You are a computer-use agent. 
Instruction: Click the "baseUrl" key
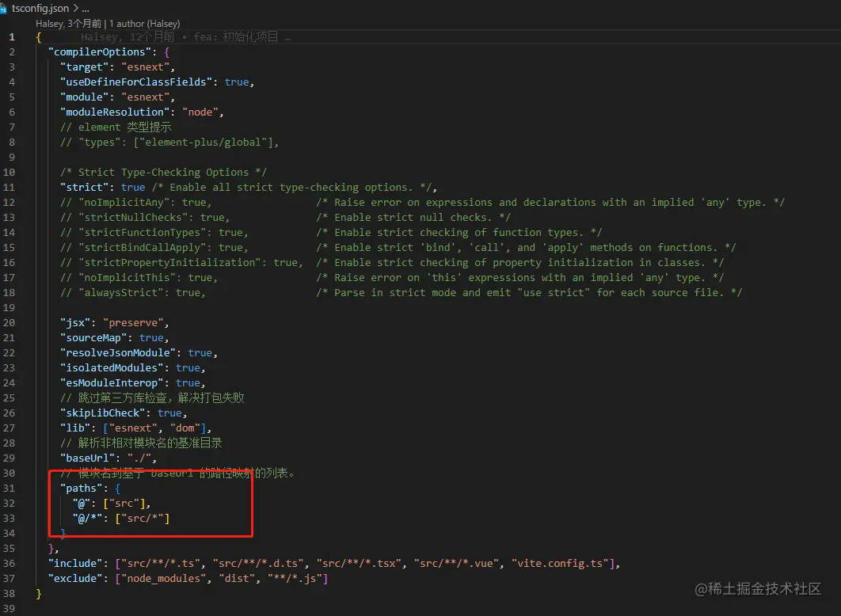[x=87, y=458]
